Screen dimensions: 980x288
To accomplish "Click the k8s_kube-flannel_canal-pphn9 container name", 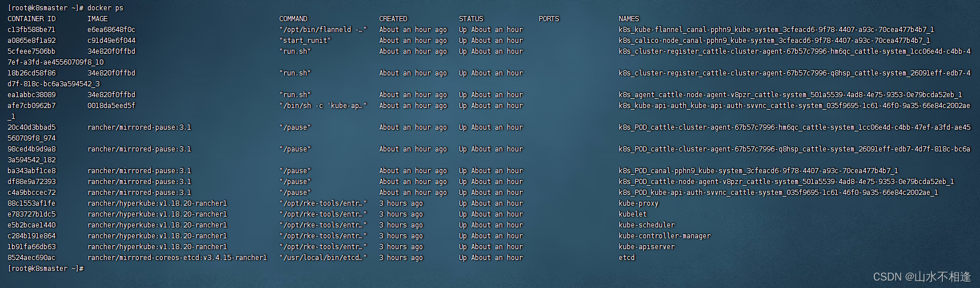I will (x=776, y=30).
